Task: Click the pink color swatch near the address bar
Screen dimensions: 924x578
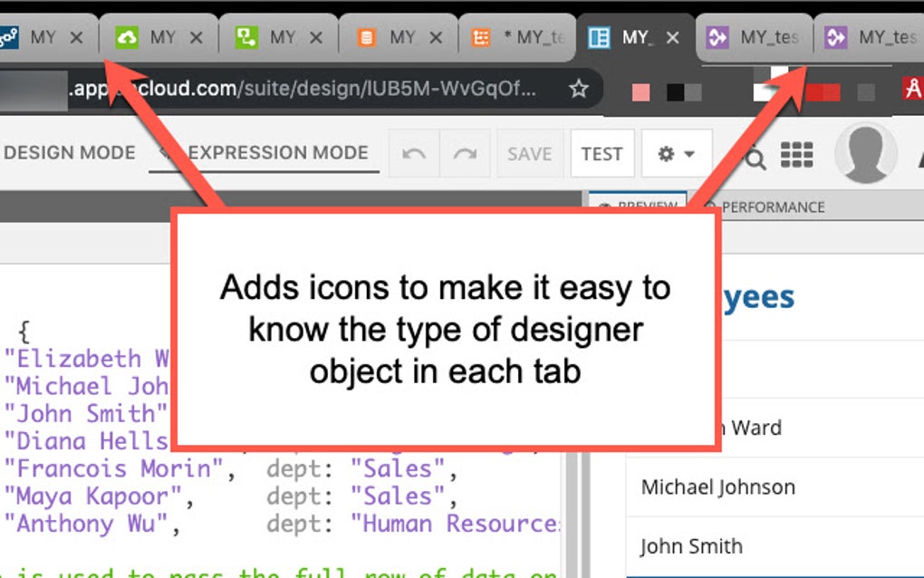Action: coord(641,92)
